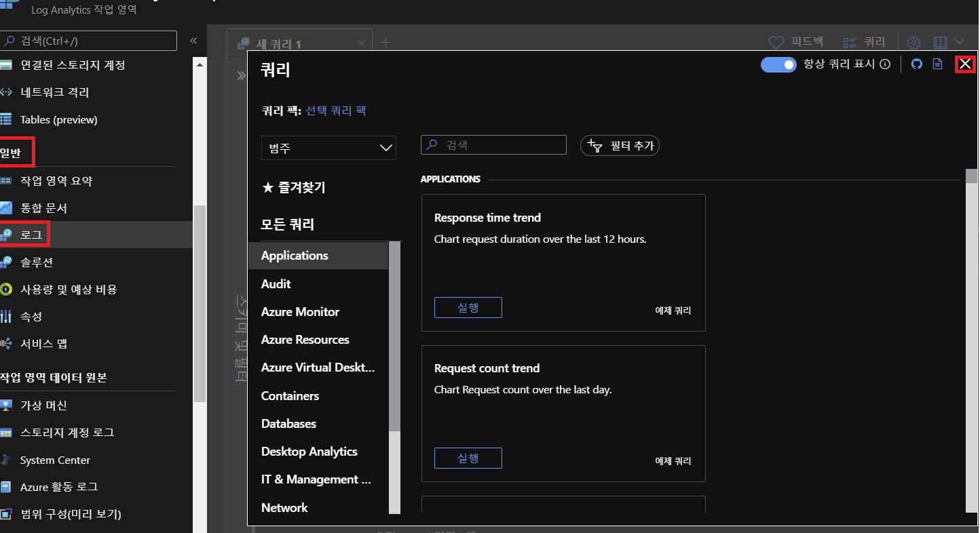Open the settings gear icon
This screenshot has width=980, height=533.
pyautogui.click(x=914, y=43)
